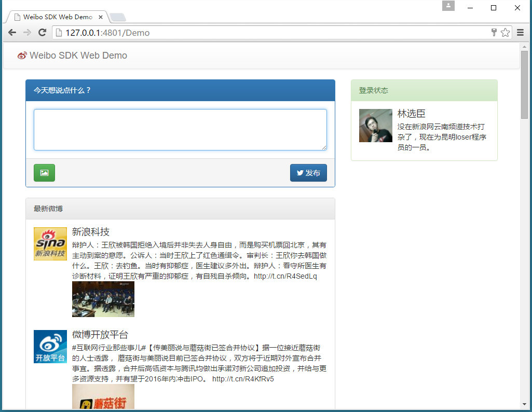This screenshot has width=532, height=412.
Task: Open link http://t.cn/R4SedLq
Action: (285, 276)
